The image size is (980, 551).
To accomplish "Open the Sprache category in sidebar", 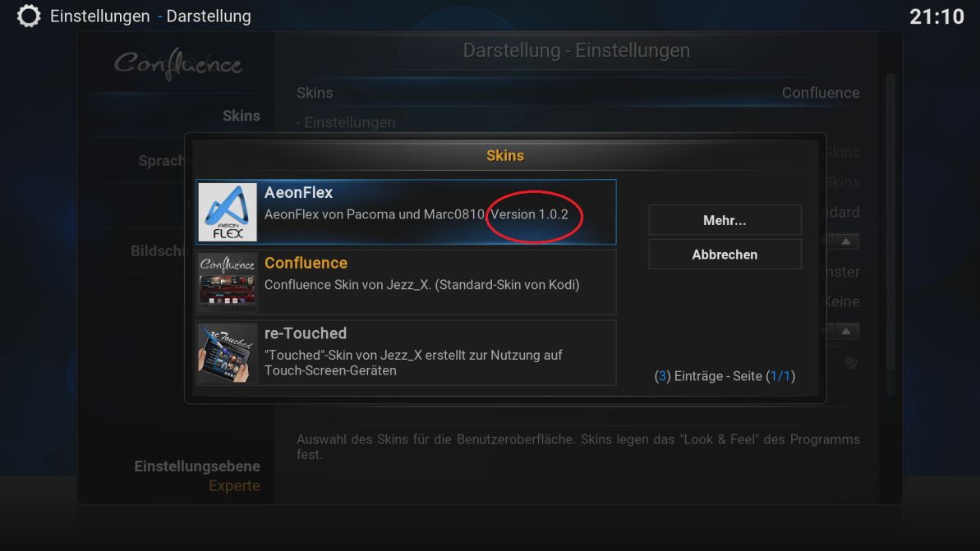I will pyautogui.click(x=161, y=161).
